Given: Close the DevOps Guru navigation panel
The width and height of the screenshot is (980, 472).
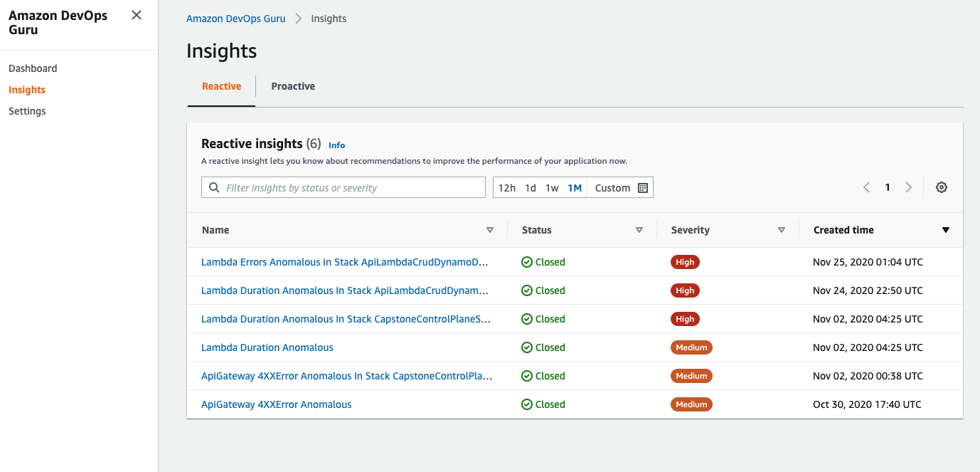Looking at the screenshot, I should tap(137, 15).
